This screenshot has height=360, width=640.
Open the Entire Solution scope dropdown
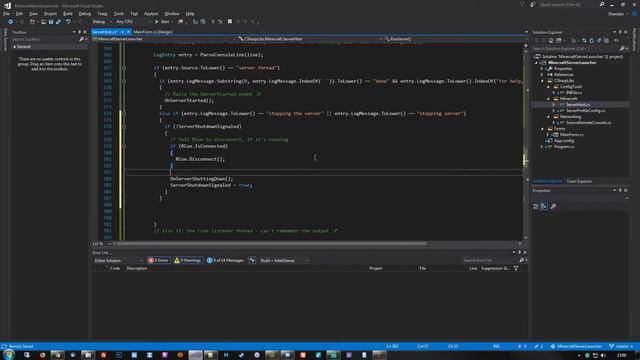point(118,260)
